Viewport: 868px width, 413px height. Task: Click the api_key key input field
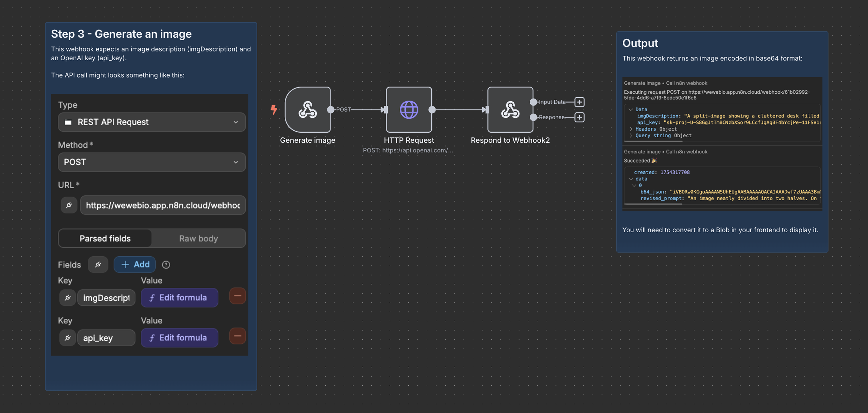pos(106,338)
